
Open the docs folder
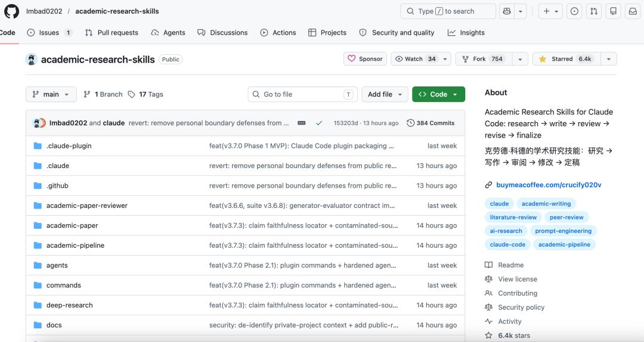click(54, 325)
